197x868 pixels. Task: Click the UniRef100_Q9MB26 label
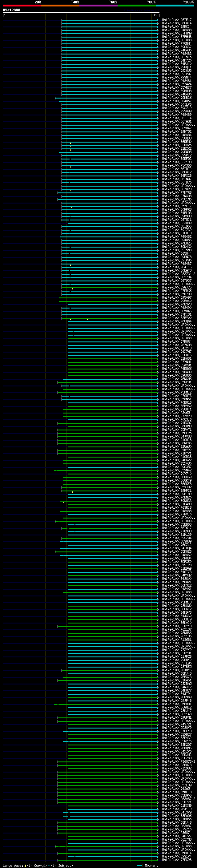tap(176, 98)
